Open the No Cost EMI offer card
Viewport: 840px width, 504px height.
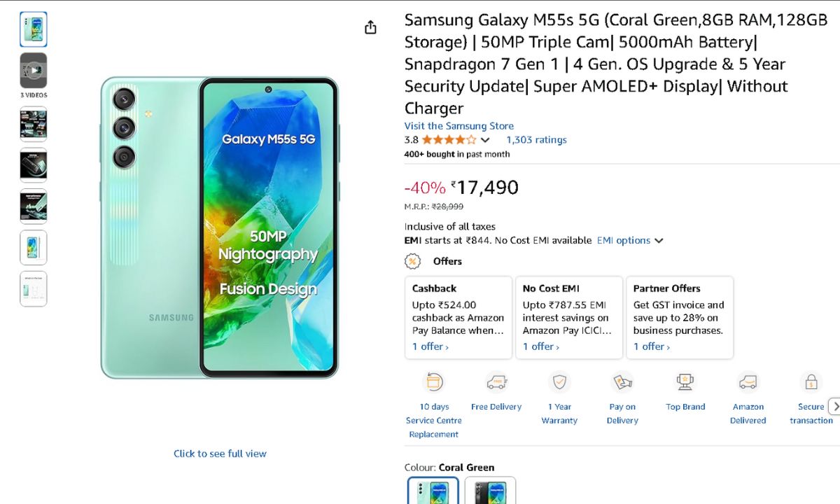[568, 317]
